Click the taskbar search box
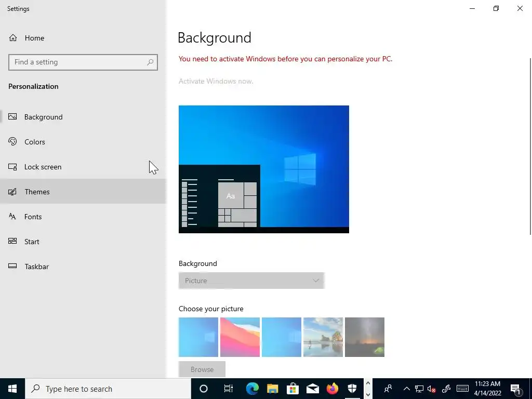The width and height of the screenshot is (532, 399). pyautogui.click(x=108, y=389)
